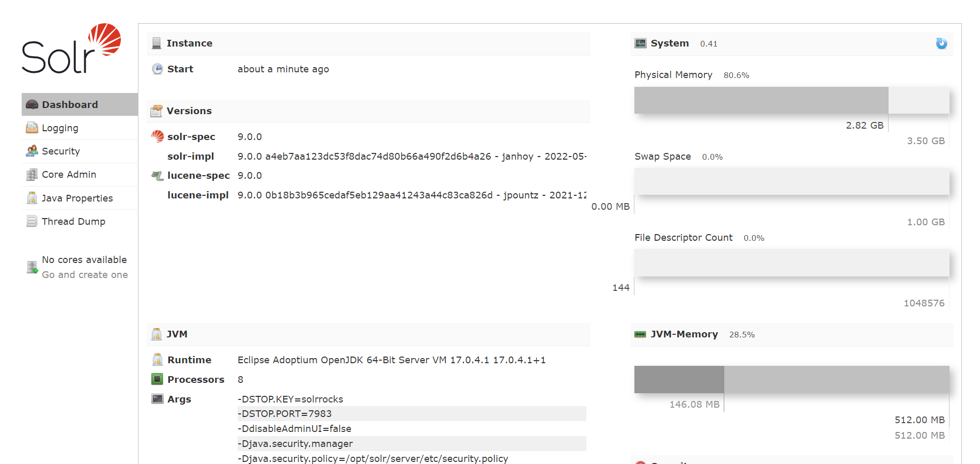Image resolution: width=980 pixels, height=464 pixels.
Task: Select the -DdisableAdminUI=false argument
Action: point(412,429)
